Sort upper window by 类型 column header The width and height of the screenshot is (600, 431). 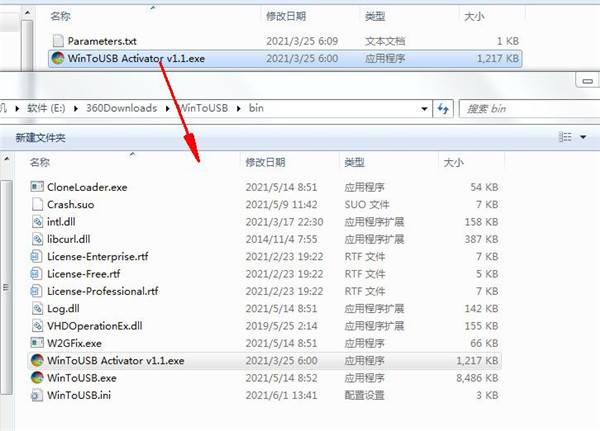click(x=375, y=16)
